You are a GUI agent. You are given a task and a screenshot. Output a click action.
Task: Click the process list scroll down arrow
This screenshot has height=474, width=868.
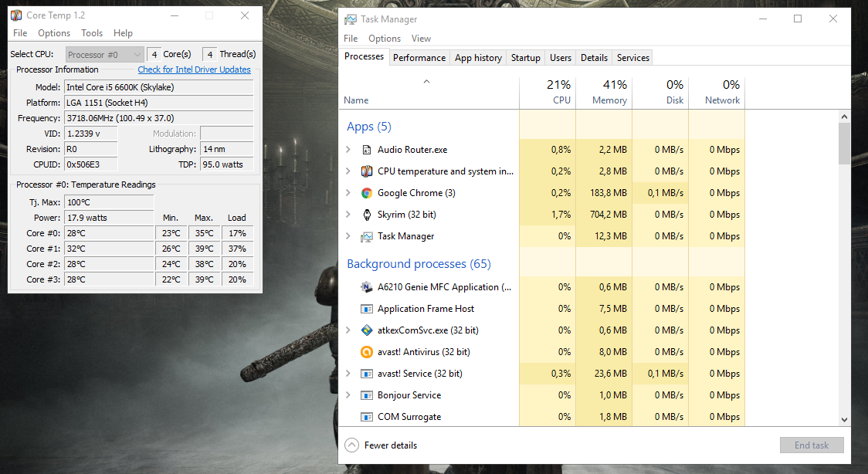pyautogui.click(x=843, y=420)
